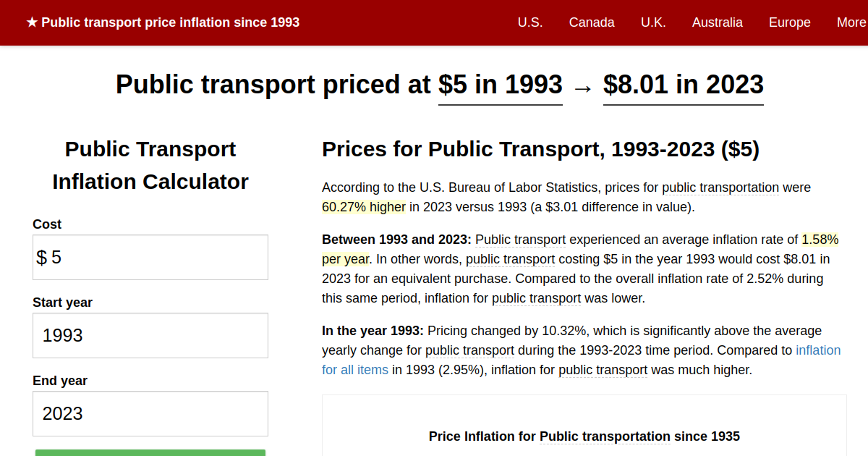
Task: Click the End year field showing 2023
Action: click(x=150, y=413)
